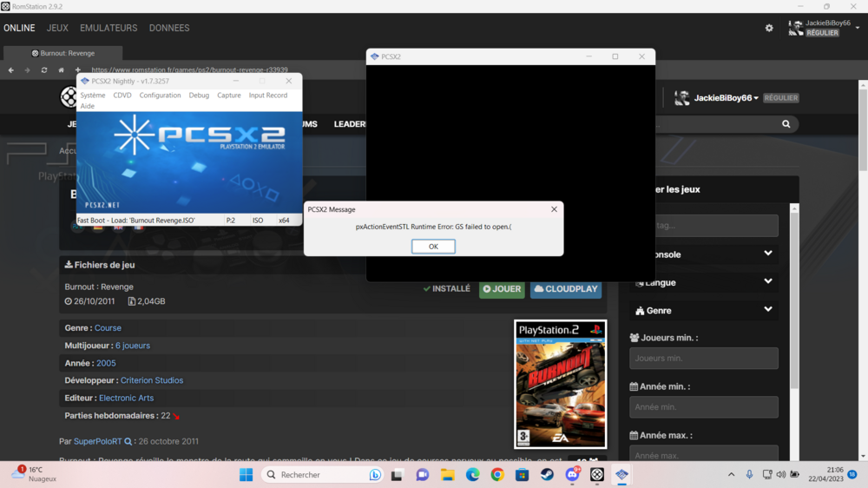Click the Burnout Revenge cover thumbnail
Screen dimensions: 868x488
[x=560, y=383]
